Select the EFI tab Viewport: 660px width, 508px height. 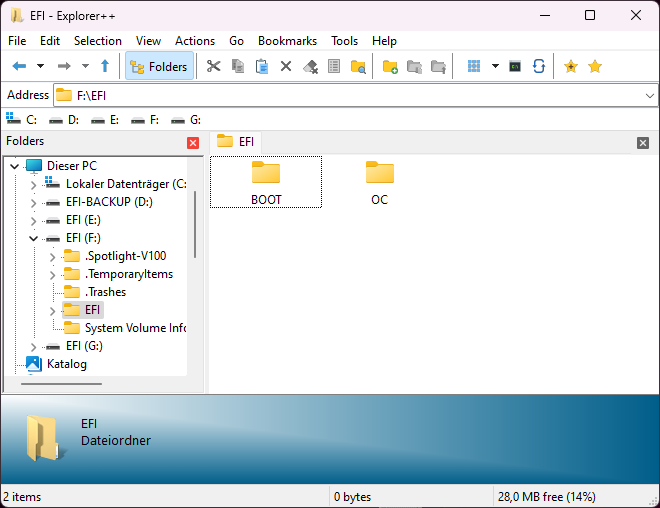[x=235, y=141]
